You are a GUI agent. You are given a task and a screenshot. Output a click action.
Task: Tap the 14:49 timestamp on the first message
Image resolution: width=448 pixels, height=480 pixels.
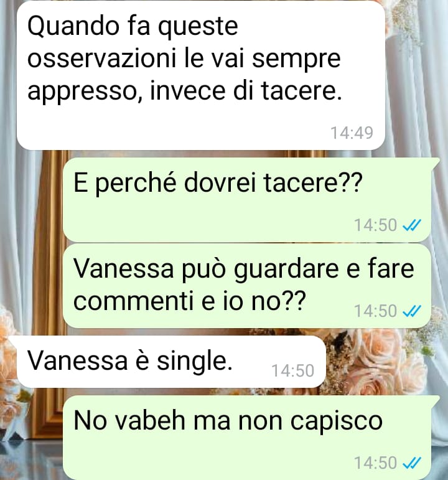point(352,133)
